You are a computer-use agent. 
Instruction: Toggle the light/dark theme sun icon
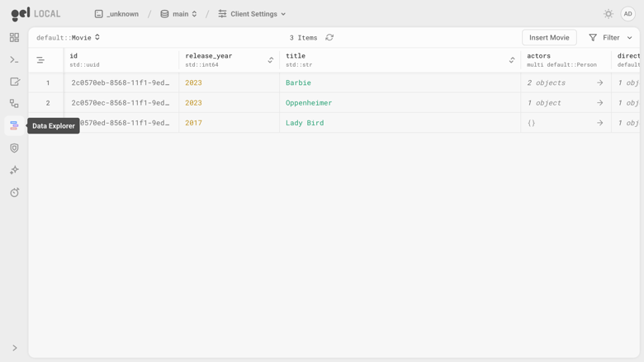point(608,14)
